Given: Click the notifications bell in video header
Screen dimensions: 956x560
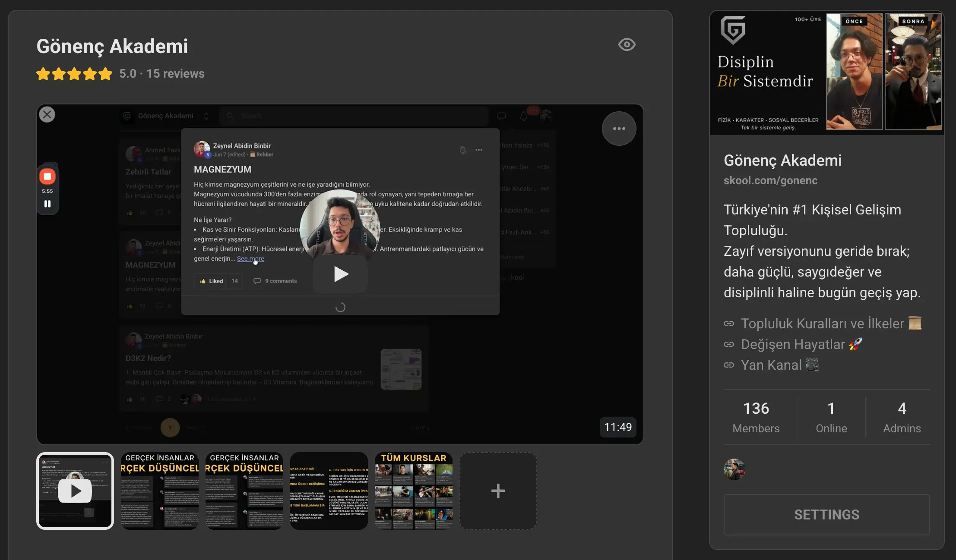Looking at the screenshot, I should (x=523, y=116).
